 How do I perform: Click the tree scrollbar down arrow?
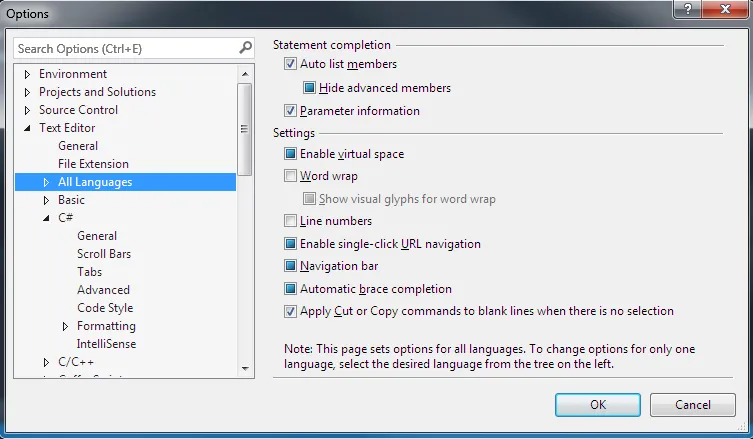[245, 369]
